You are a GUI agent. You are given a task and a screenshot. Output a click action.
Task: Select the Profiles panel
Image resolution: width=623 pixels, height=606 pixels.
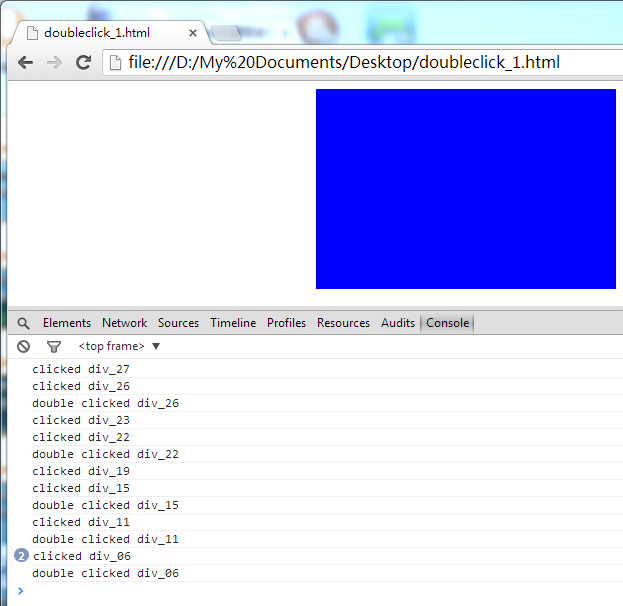[286, 323]
